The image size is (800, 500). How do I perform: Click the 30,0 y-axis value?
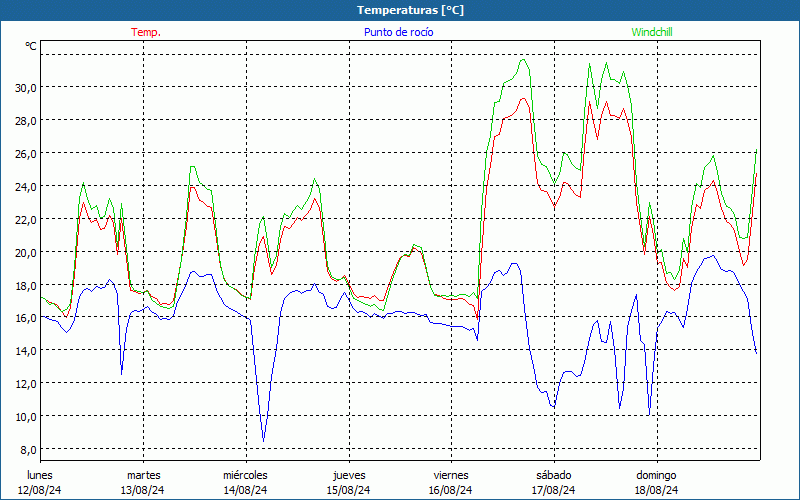tap(26, 88)
